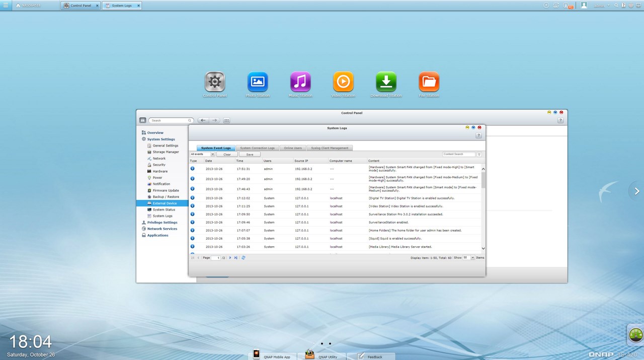The width and height of the screenshot is (644, 360).
Task: Open event notifications info icon with badge
Action: [568, 6]
